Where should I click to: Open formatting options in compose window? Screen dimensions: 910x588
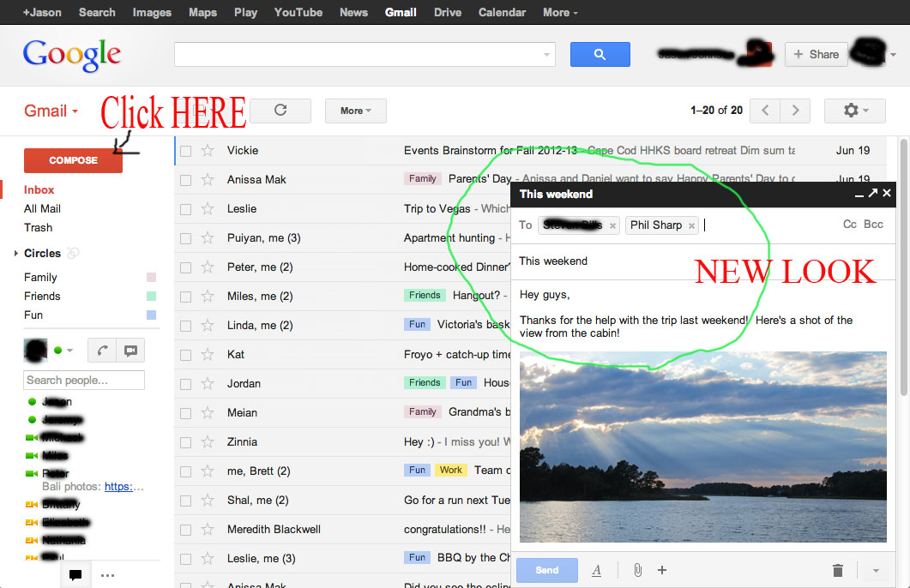pyautogui.click(x=597, y=571)
